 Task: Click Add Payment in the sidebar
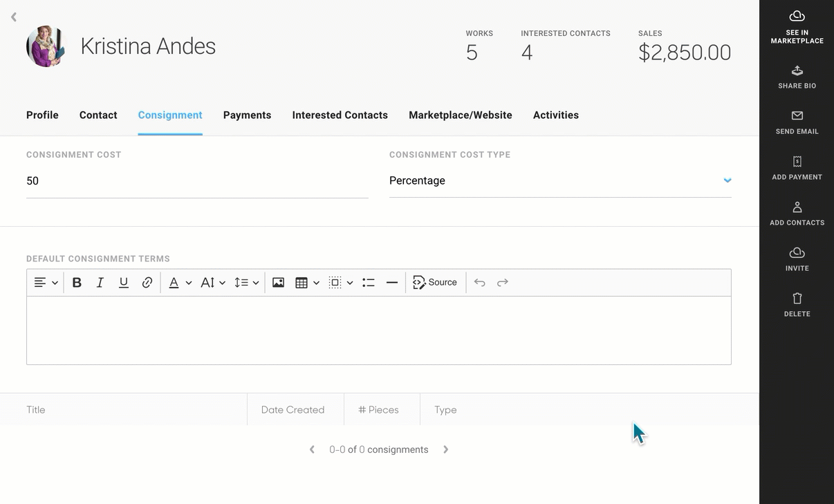coord(797,168)
